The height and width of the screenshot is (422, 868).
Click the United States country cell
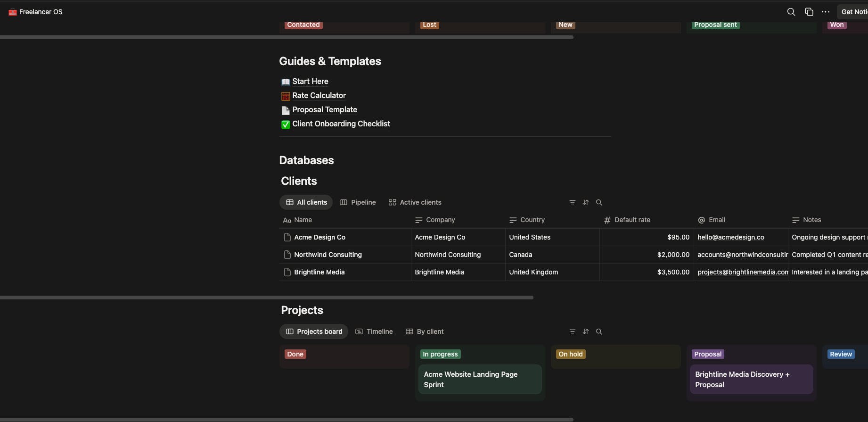[552, 237]
